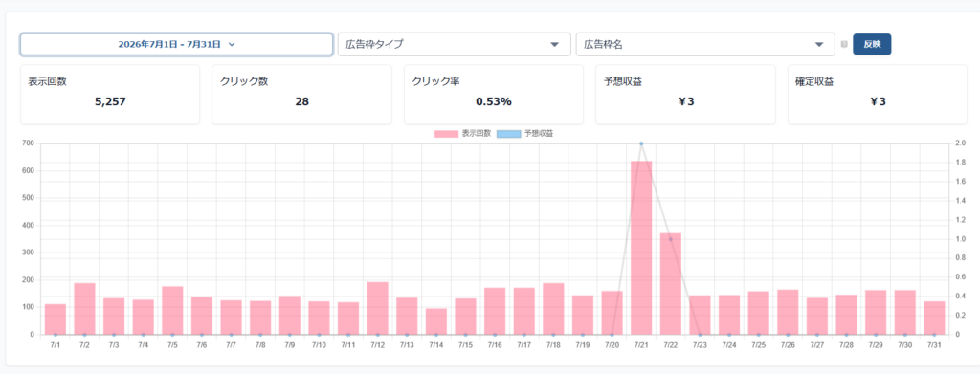This screenshot has width=980, height=374.
Task: Click the small help icon beside 反映
Action: [x=844, y=44]
